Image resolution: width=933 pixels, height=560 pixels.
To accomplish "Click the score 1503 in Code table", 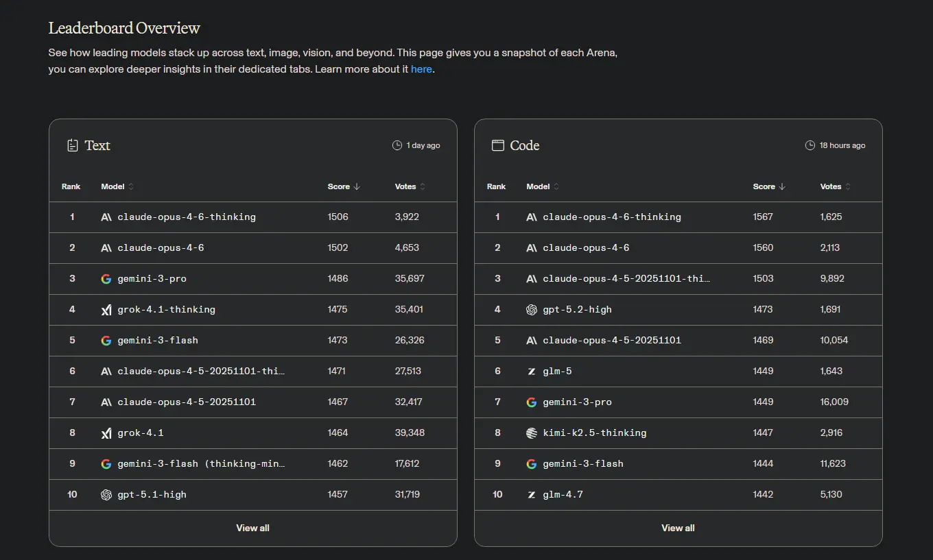I will point(763,279).
